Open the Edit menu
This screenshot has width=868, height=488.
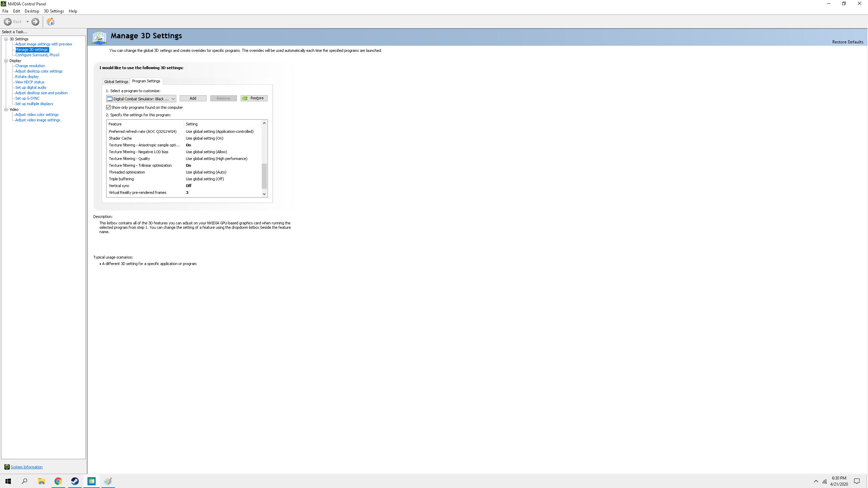pyautogui.click(x=17, y=11)
